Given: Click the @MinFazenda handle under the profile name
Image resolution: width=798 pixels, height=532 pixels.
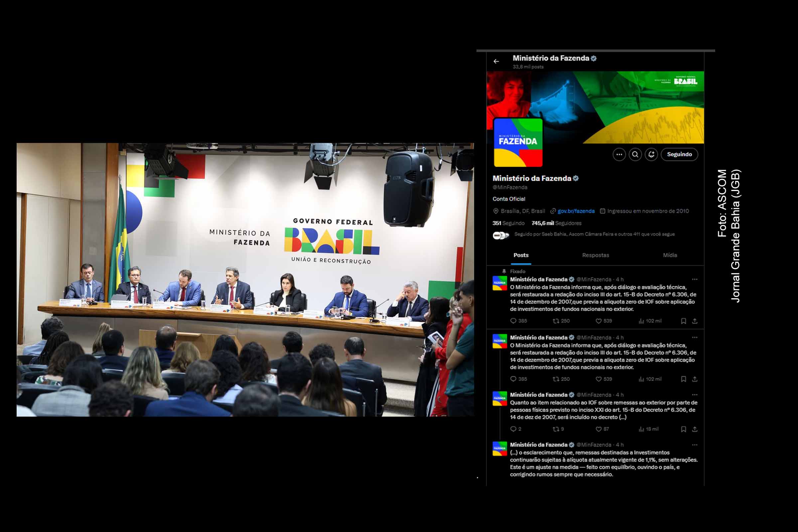Looking at the screenshot, I should [x=510, y=187].
